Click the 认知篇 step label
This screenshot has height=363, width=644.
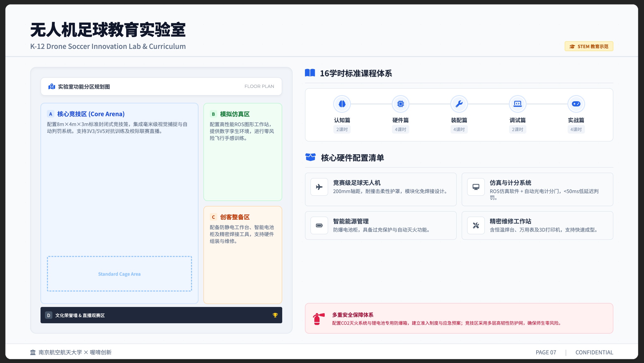pos(342,120)
